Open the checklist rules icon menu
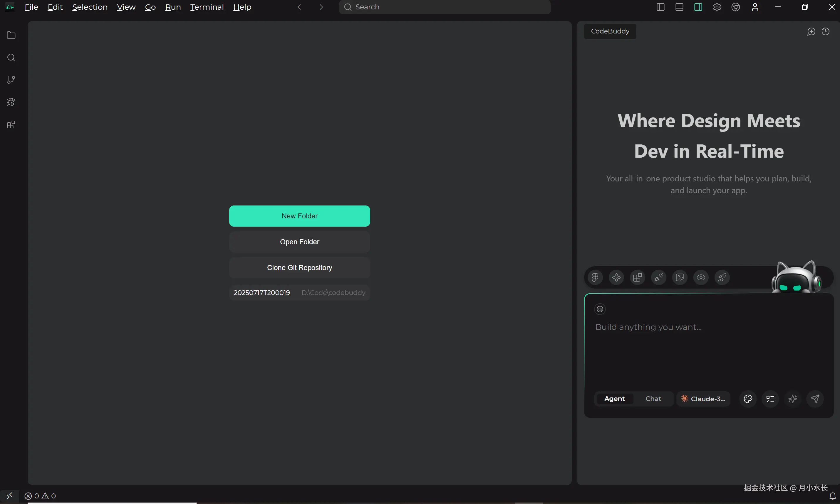This screenshot has width=840, height=504. click(x=770, y=399)
